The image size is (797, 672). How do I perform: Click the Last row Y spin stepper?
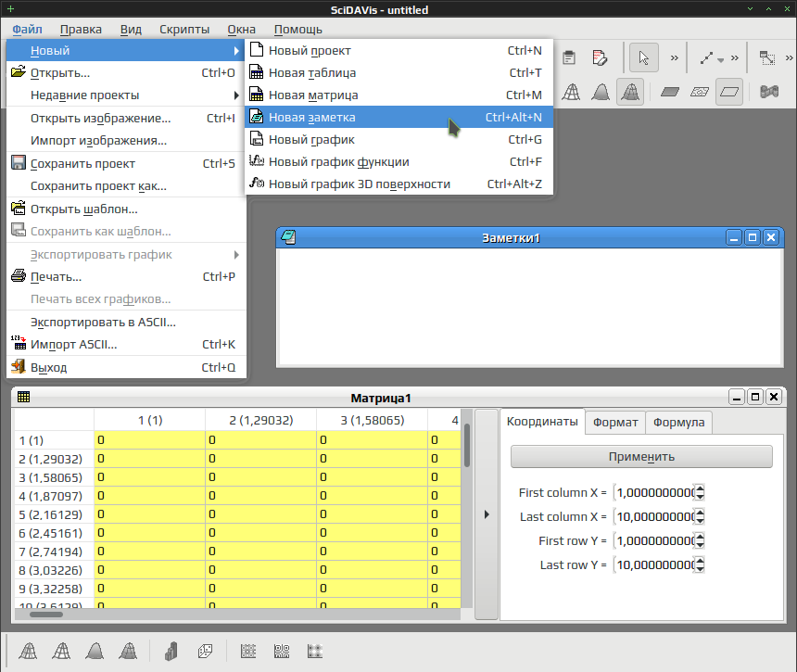(700, 564)
